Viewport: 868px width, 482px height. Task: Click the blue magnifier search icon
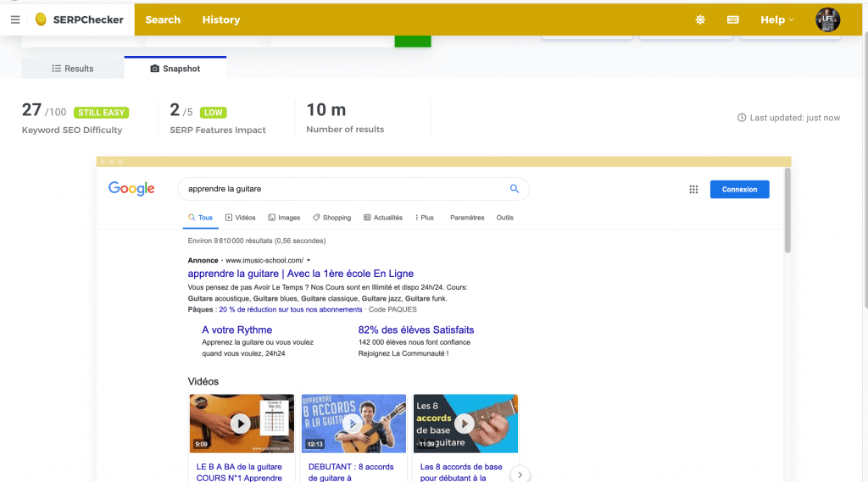pyautogui.click(x=515, y=189)
